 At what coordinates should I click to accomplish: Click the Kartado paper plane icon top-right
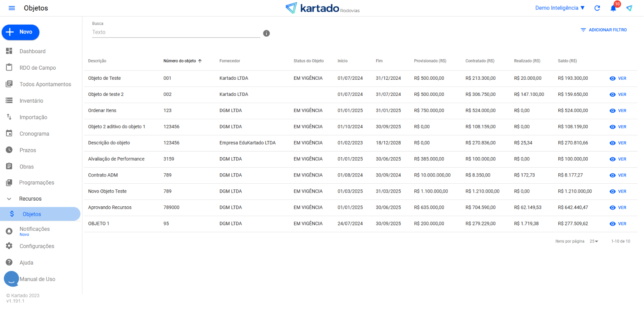tap(629, 8)
